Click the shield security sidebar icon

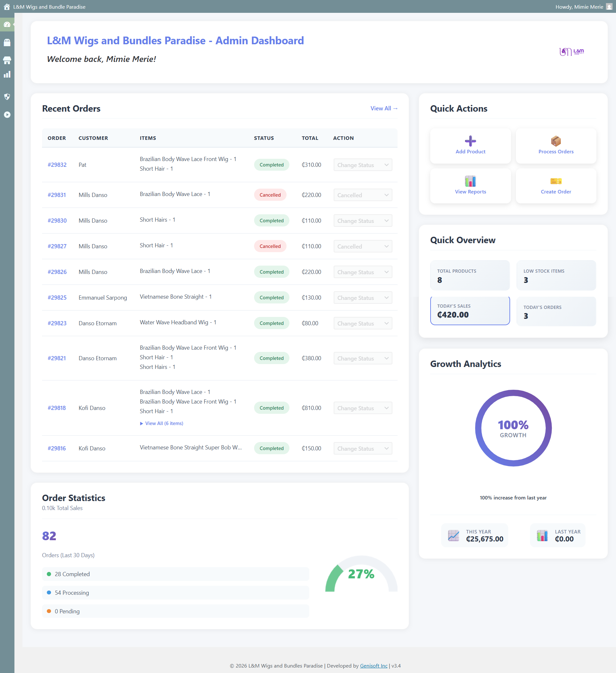pyautogui.click(x=7, y=97)
